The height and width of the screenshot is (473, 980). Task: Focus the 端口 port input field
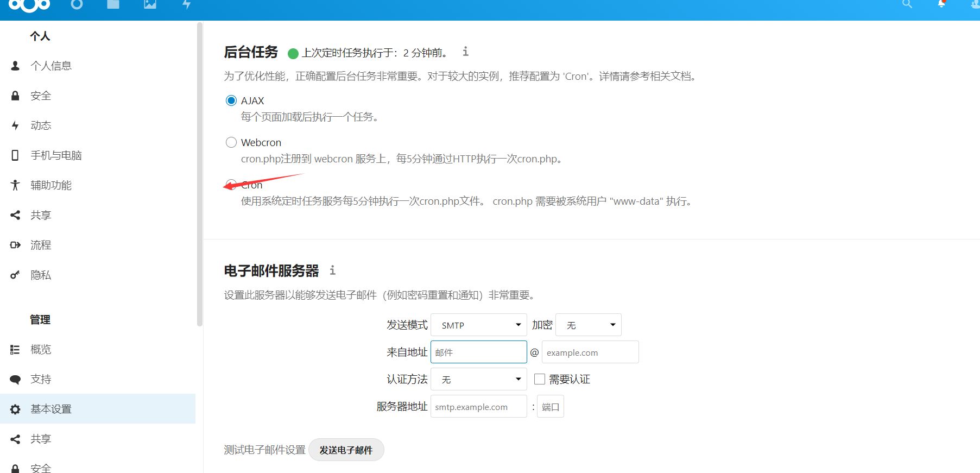[x=551, y=406]
